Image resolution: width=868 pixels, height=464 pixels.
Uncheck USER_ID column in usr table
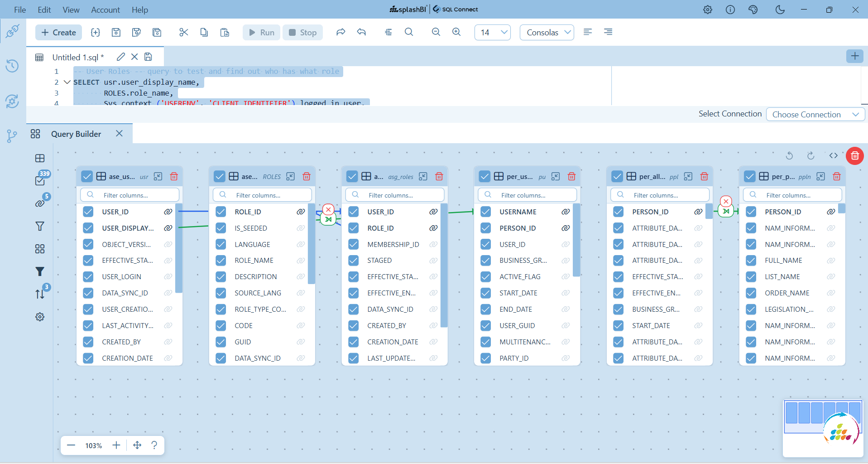click(x=88, y=212)
